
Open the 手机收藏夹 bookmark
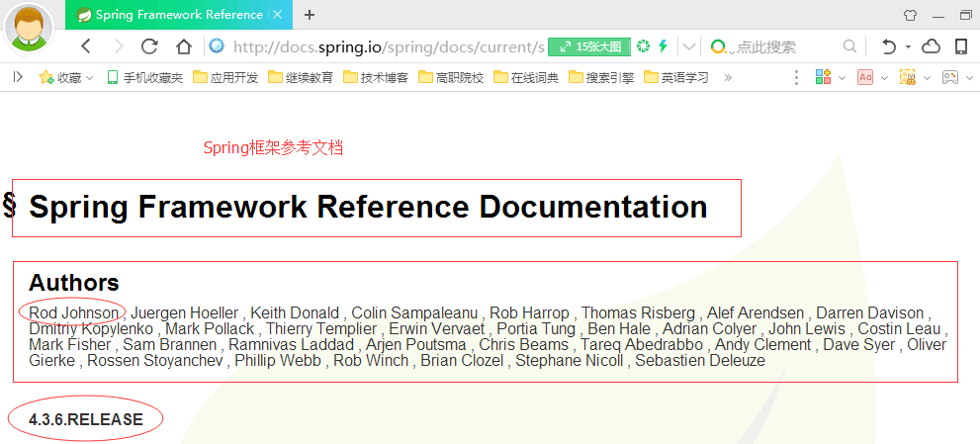[145, 77]
